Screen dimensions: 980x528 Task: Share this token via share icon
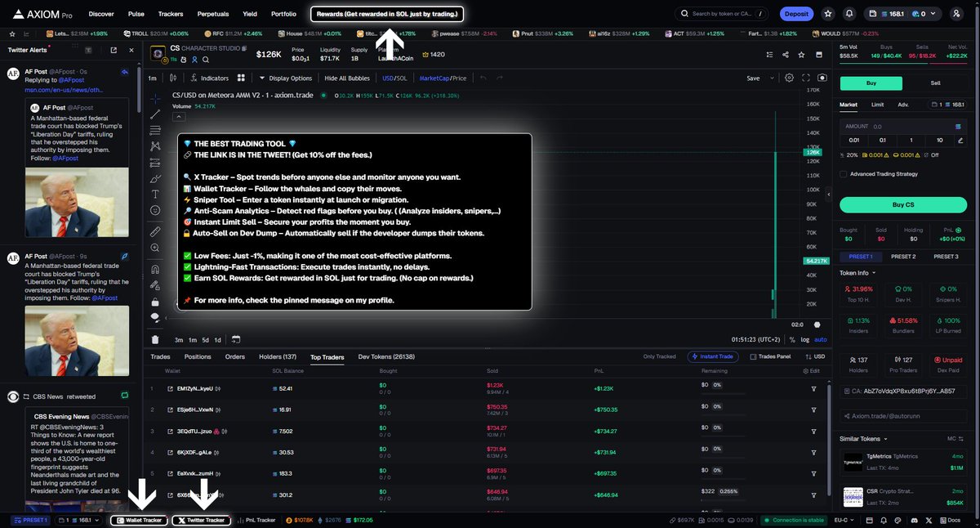tap(785, 55)
